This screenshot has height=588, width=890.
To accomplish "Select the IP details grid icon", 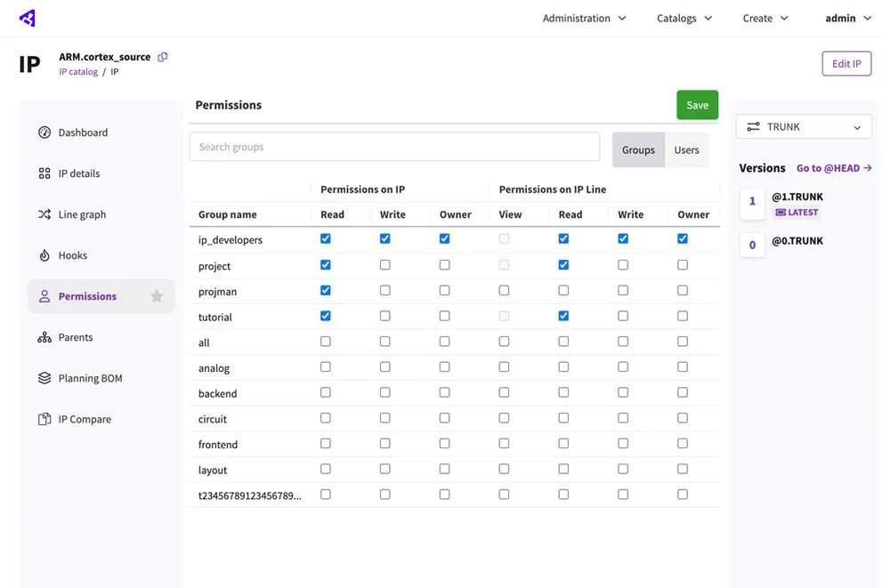I will tap(44, 173).
